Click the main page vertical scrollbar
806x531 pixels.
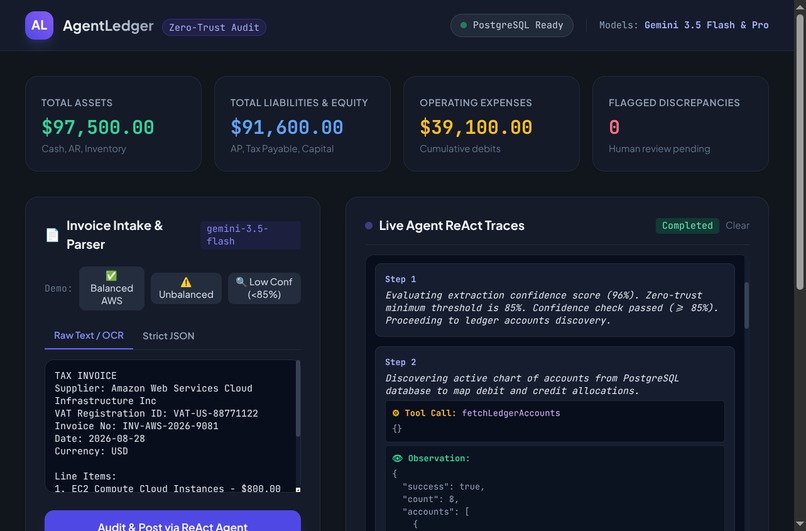coord(800,152)
